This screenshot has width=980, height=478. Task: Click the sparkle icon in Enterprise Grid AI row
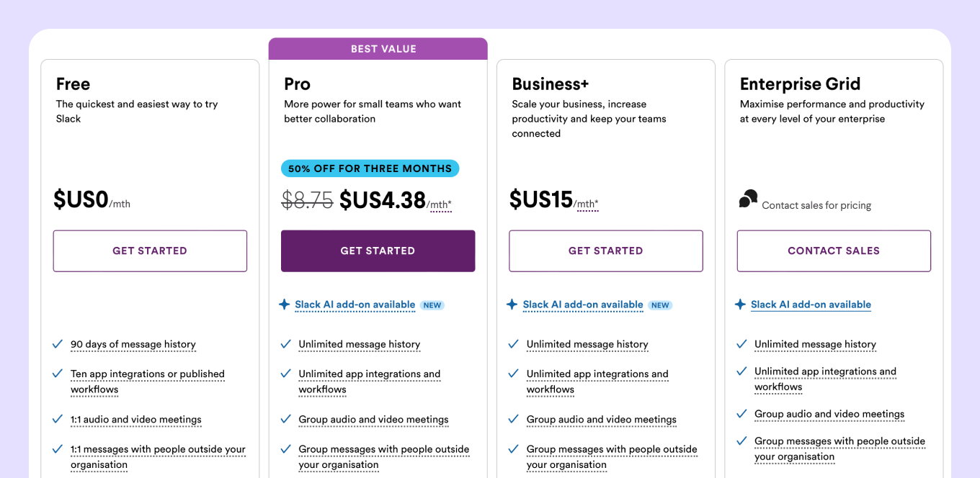[x=740, y=305]
